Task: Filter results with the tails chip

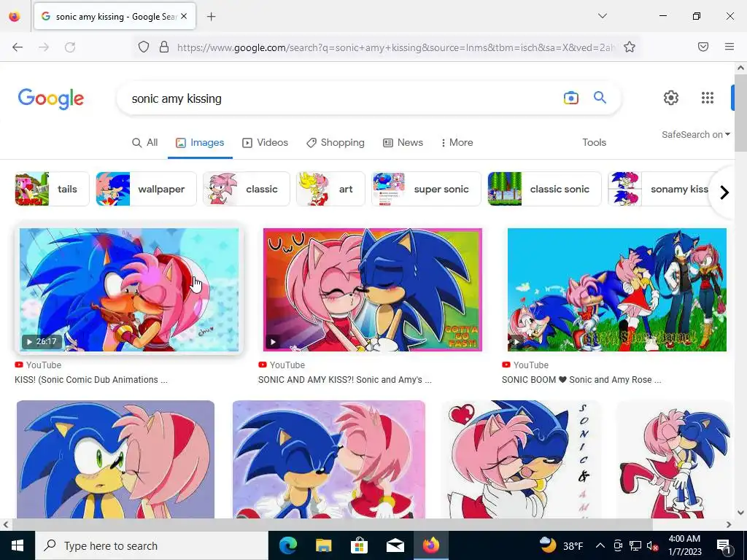Action: click(x=52, y=189)
